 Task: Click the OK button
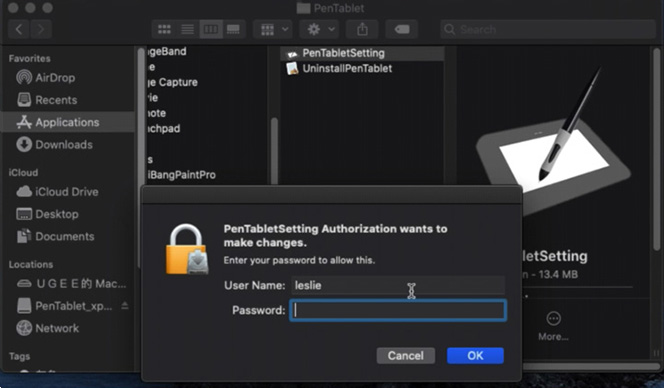tap(475, 355)
